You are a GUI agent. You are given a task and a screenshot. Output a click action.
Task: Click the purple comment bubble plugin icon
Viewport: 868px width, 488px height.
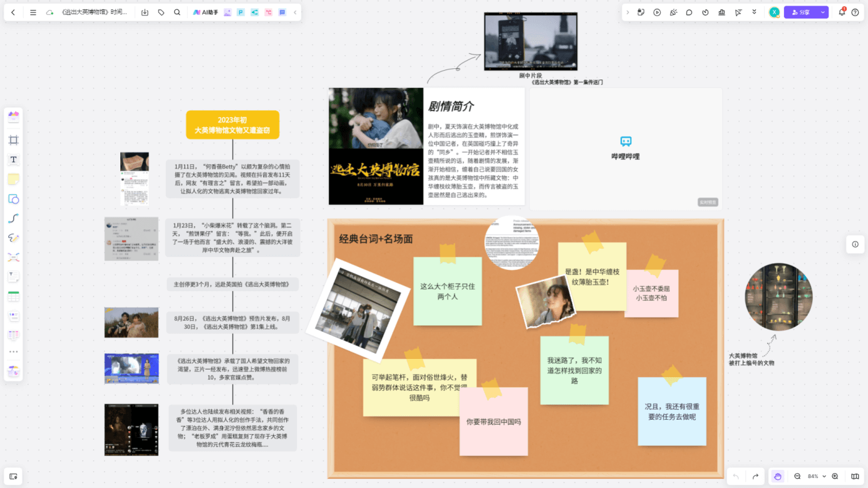282,13
